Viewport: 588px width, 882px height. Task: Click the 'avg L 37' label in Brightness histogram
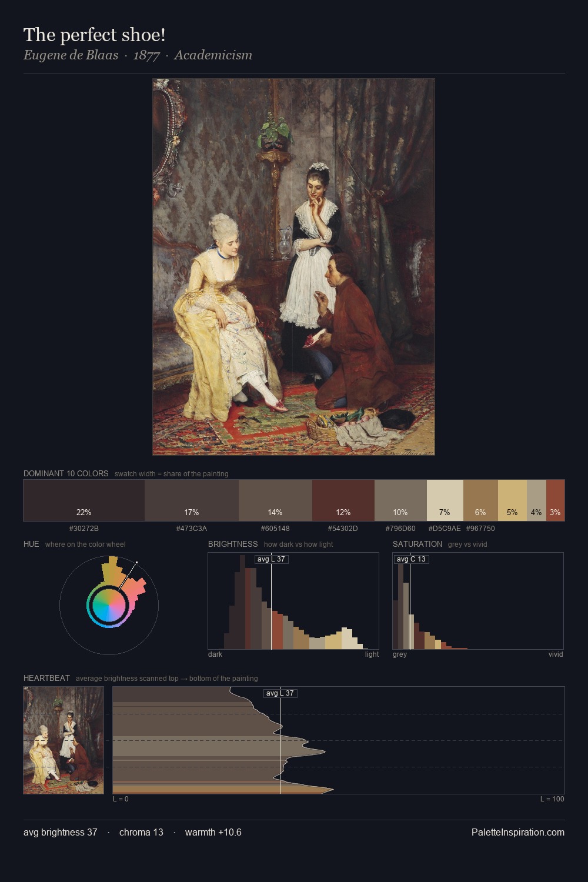pyautogui.click(x=272, y=559)
